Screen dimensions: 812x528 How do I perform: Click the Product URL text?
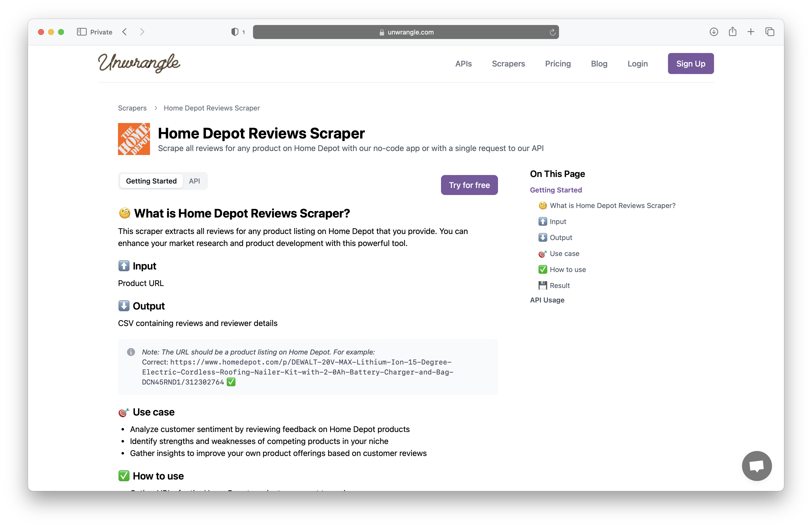click(141, 283)
